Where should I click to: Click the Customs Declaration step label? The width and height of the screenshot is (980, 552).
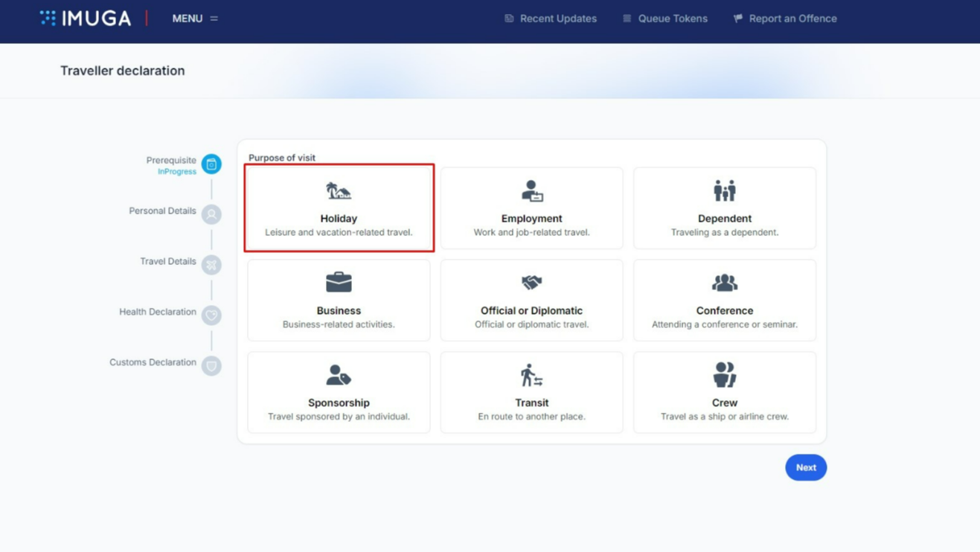pos(153,363)
